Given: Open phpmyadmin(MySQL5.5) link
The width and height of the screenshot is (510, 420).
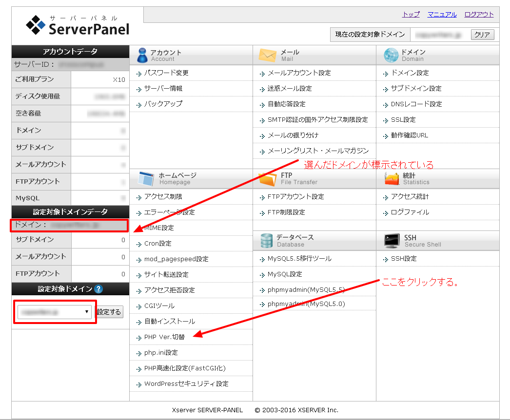Looking at the screenshot, I should click(x=306, y=290).
